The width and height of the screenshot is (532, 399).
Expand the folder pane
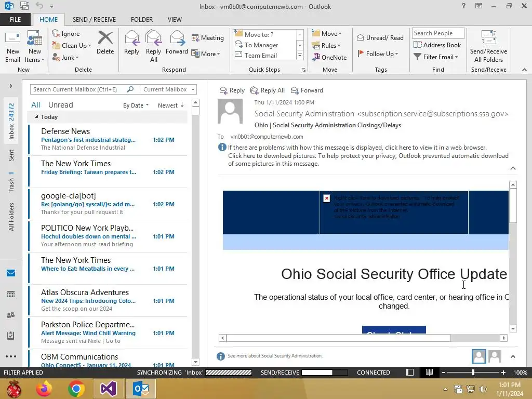click(x=11, y=86)
